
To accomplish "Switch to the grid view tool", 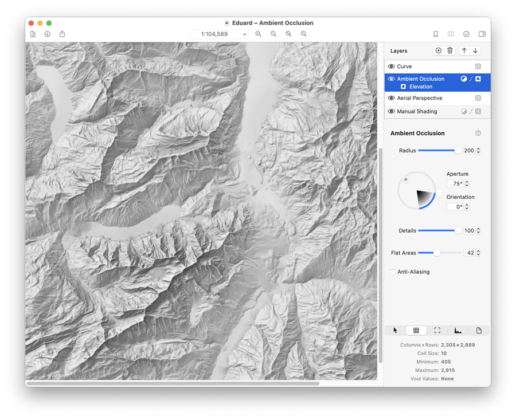I will pyautogui.click(x=416, y=330).
